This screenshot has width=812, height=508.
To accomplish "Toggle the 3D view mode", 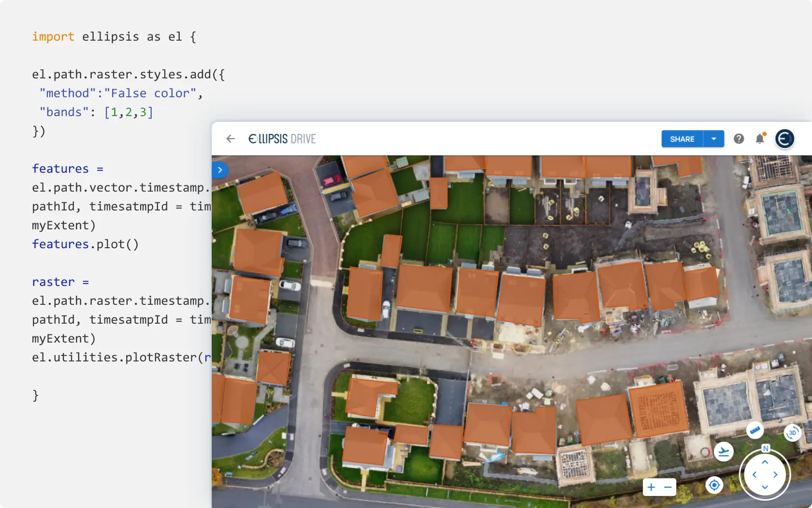I will (x=792, y=433).
